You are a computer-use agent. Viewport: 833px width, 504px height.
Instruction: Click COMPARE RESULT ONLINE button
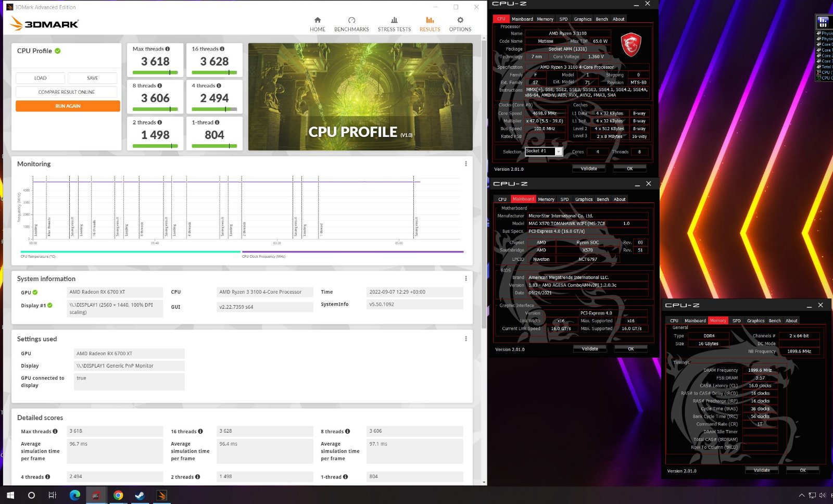point(67,92)
